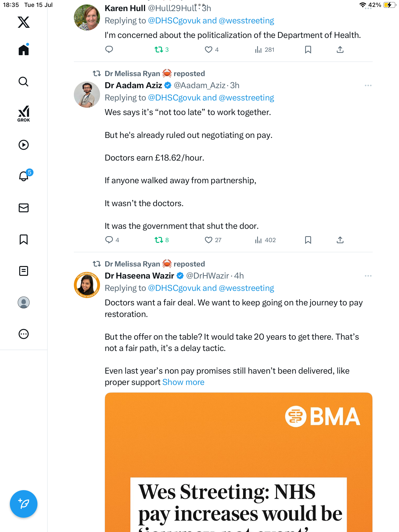Open Bookmarks in the sidebar
399x532 pixels.
tap(24, 239)
